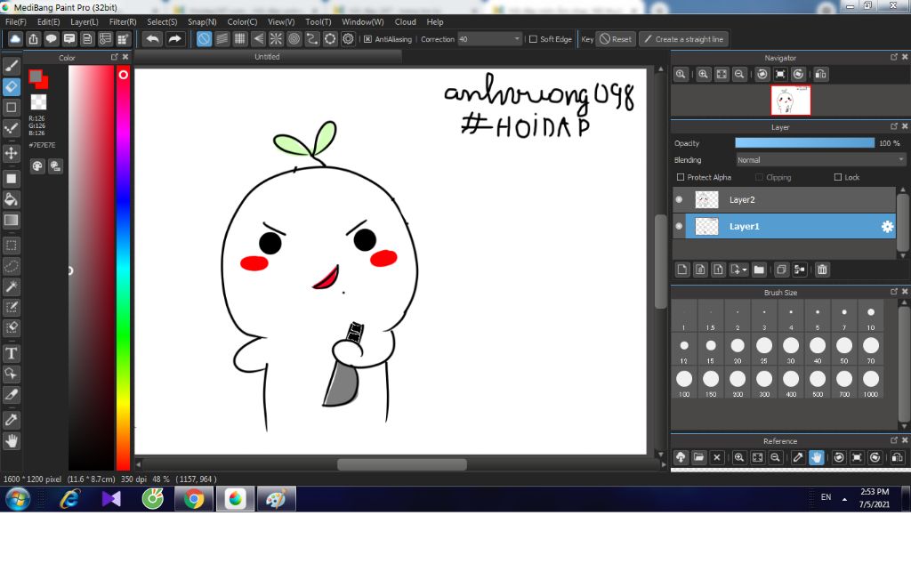
Task: Select the Brush tool in left toolbar
Action: [x=11, y=66]
